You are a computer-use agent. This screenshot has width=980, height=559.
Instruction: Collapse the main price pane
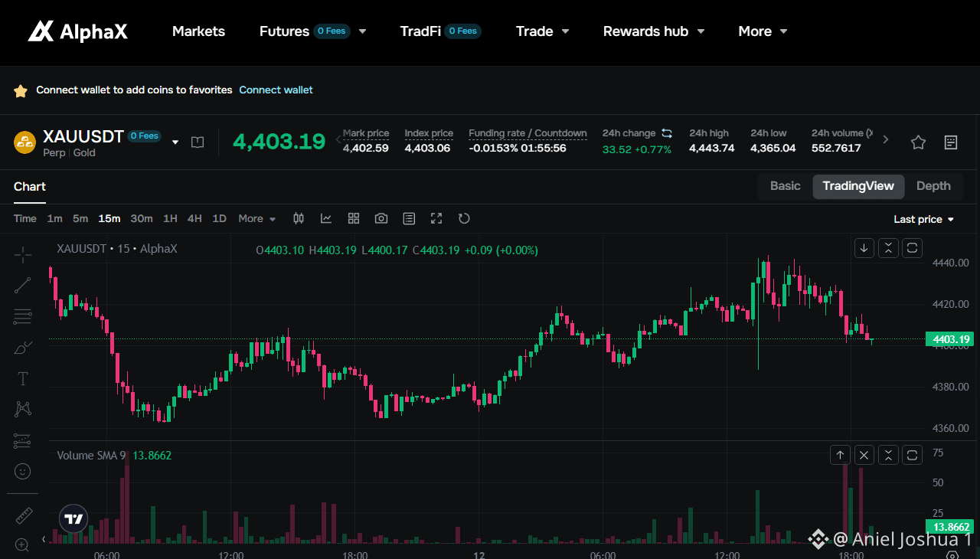pyautogui.click(x=888, y=248)
